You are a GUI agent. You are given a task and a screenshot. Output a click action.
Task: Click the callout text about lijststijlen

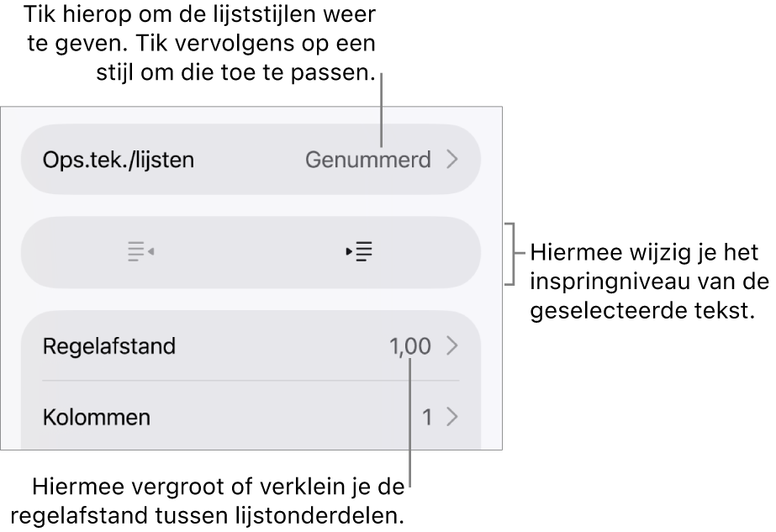pyautogui.click(x=201, y=44)
